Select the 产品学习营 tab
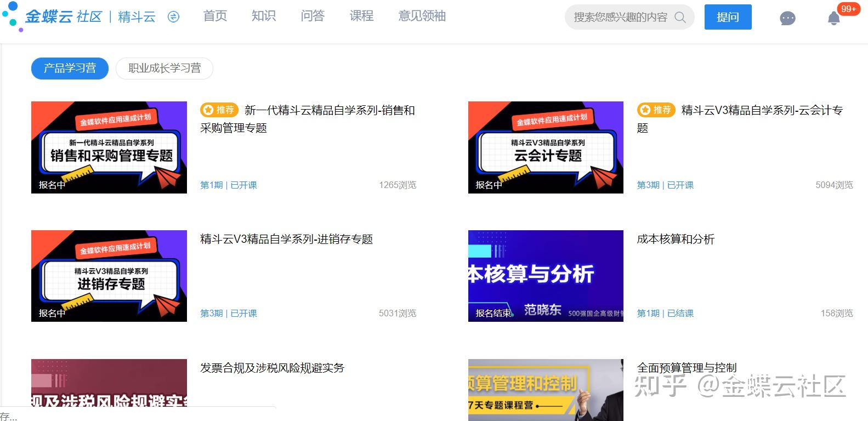The height and width of the screenshot is (421, 868). [x=70, y=69]
